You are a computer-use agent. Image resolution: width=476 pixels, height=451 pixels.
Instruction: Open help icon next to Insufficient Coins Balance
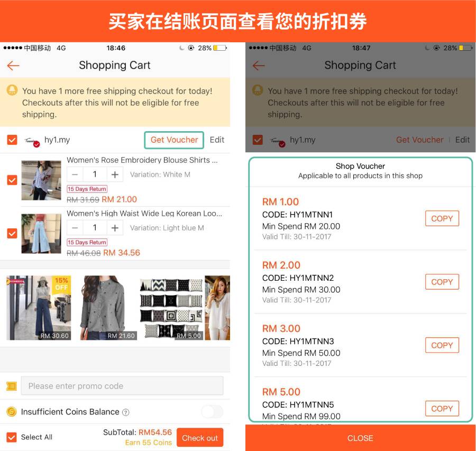click(126, 412)
